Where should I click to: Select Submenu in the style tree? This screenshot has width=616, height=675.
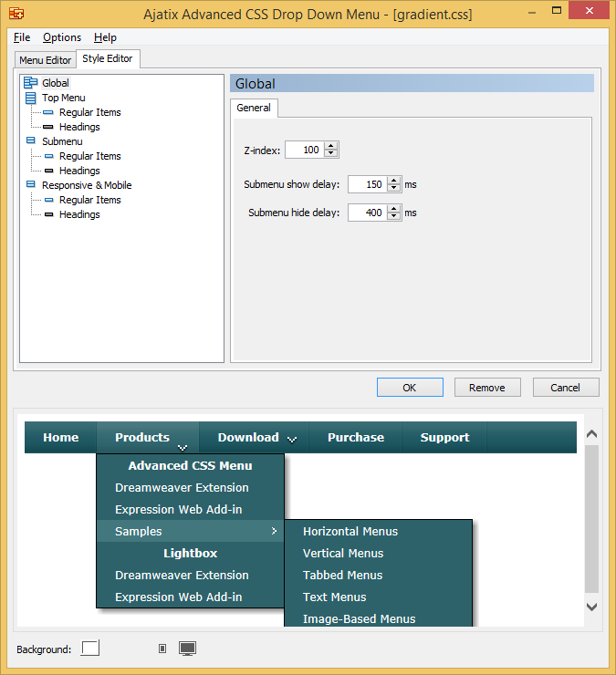62,141
